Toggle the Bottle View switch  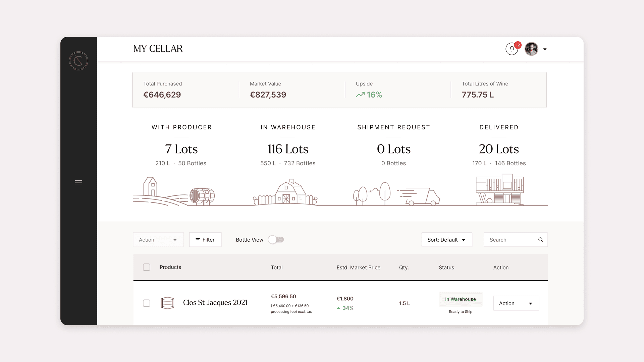coord(276,240)
